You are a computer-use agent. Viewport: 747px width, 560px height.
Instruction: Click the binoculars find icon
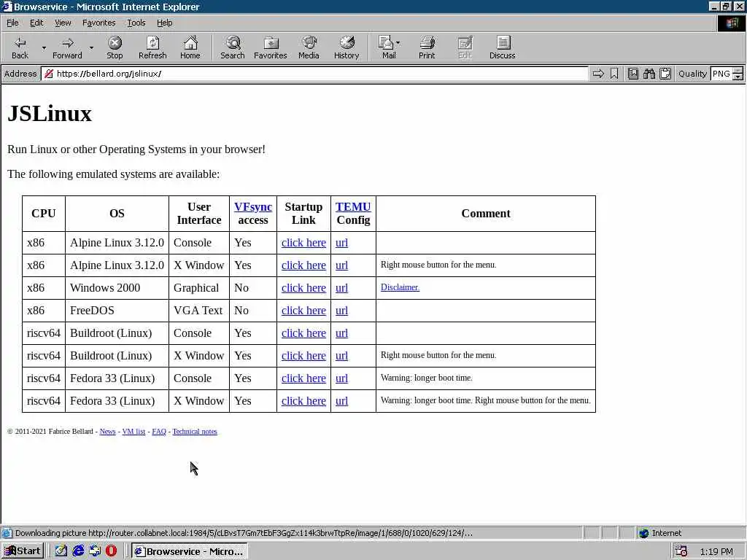[x=649, y=74]
